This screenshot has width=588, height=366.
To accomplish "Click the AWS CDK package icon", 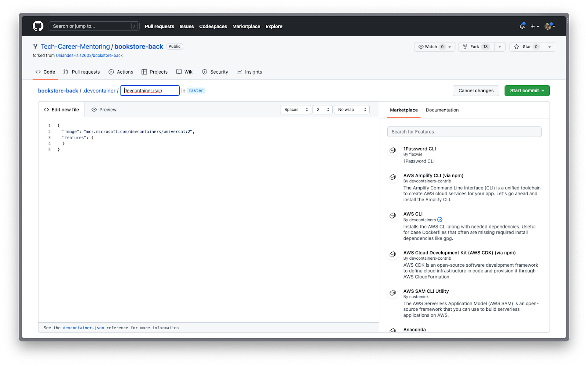I will [x=392, y=255].
